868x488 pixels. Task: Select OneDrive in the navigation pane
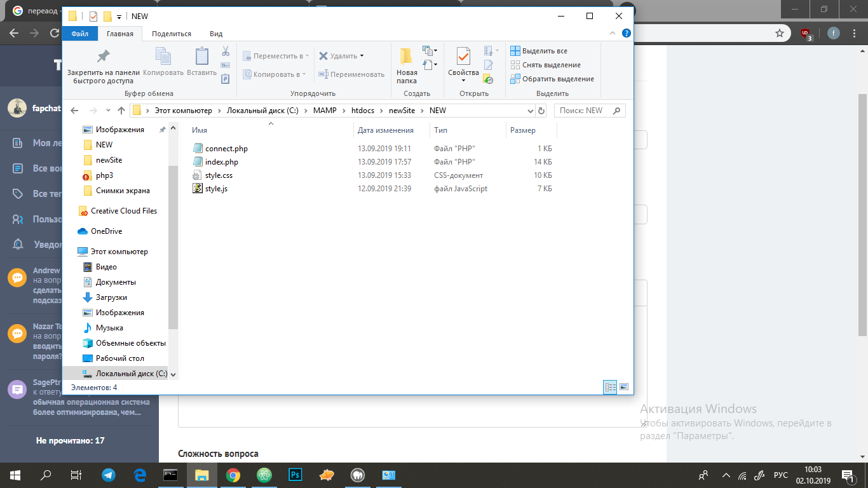coord(106,231)
